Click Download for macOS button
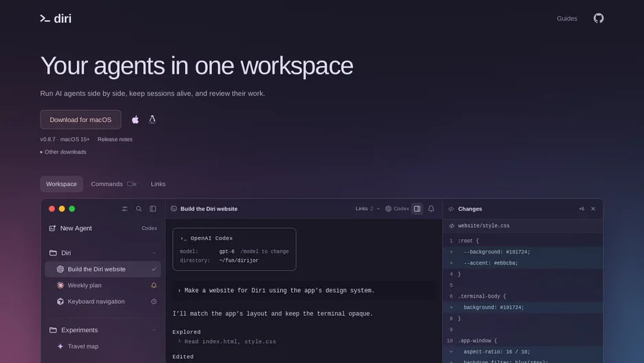This screenshot has width=644, height=363. click(80, 120)
